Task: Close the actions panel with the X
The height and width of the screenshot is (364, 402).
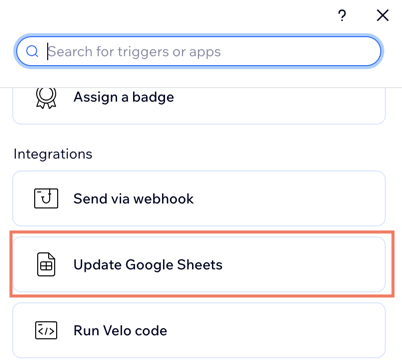Action: (383, 15)
